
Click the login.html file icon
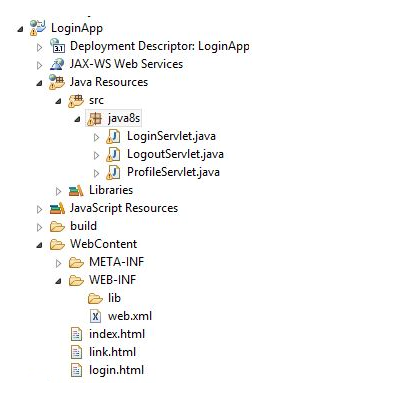(76, 370)
